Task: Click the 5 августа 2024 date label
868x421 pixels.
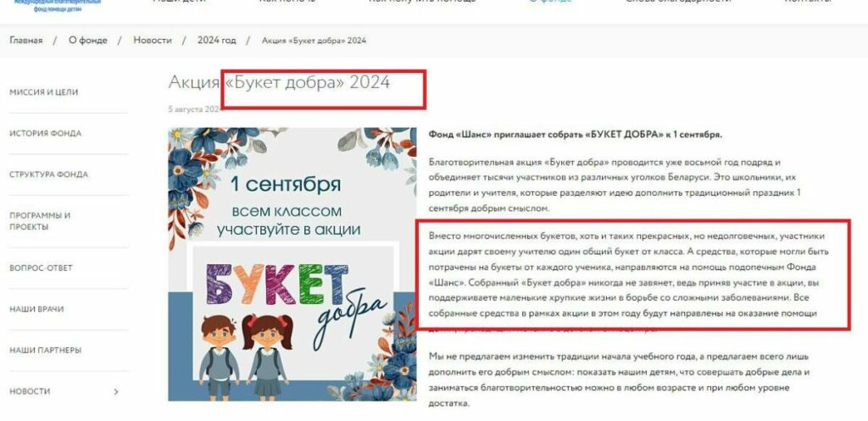Action: [196, 109]
